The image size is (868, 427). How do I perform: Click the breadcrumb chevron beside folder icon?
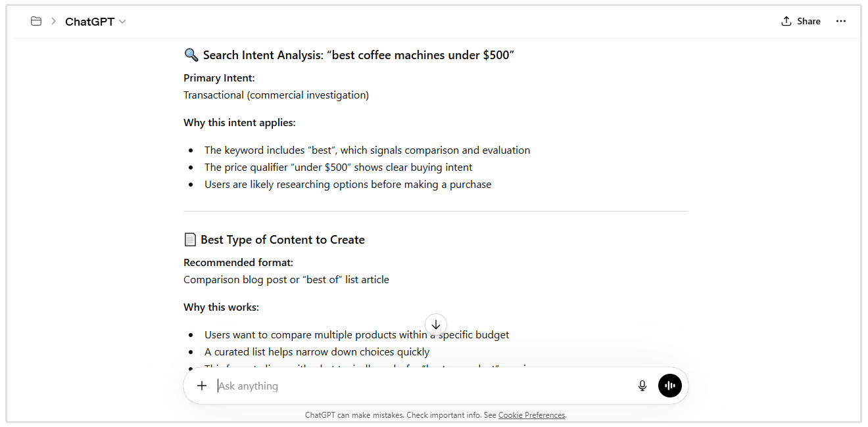[x=54, y=22]
